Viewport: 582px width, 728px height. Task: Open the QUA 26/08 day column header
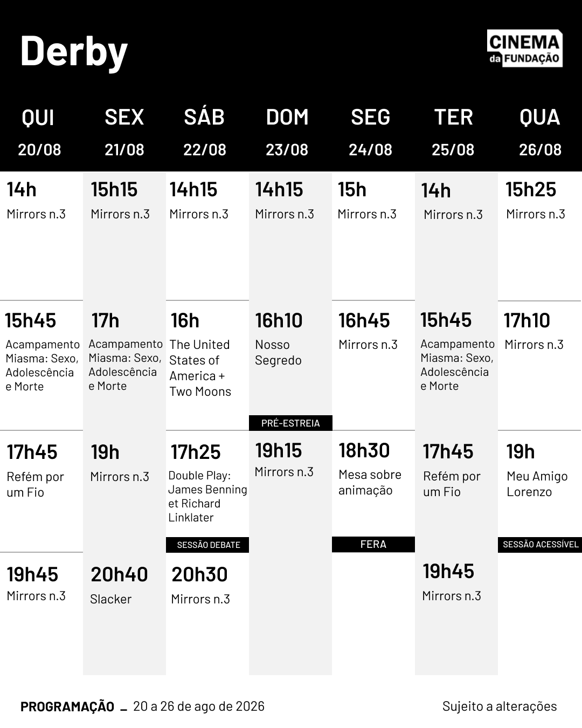point(540,132)
